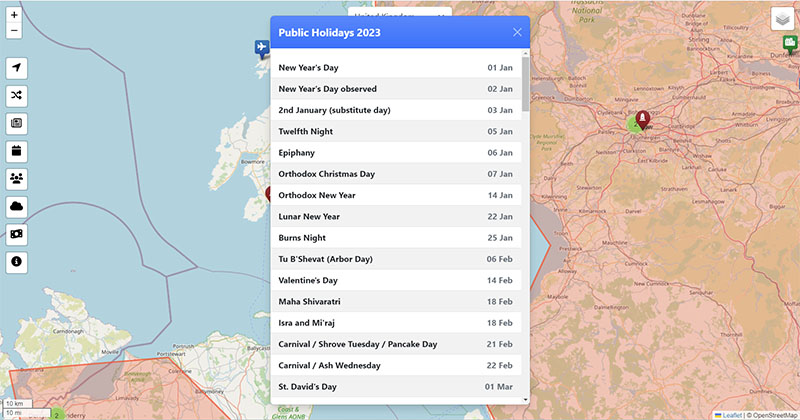
Task: Close the Public Holidays 2023 dialog
Action: 517,32
